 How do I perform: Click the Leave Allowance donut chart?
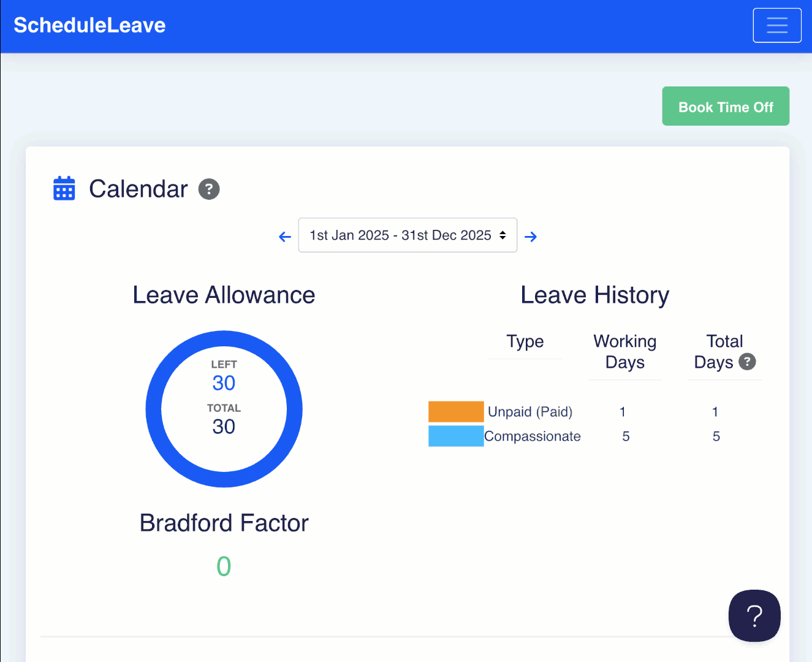coord(224,409)
